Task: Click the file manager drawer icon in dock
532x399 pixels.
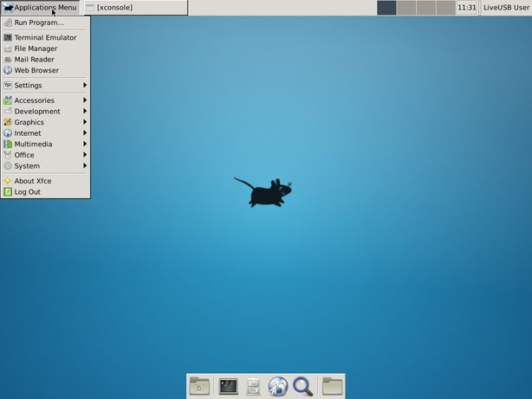Action: (253, 386)
